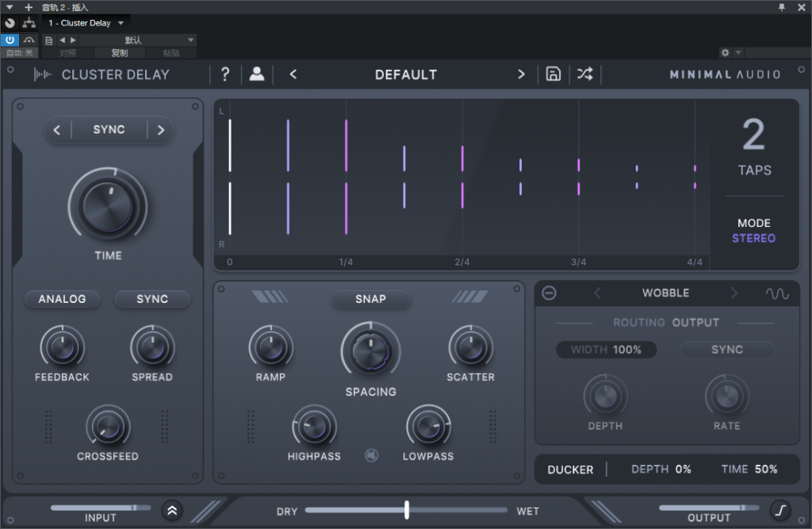The height and width of the screenshot is (529, 812).
Task: Click the ascending ramp shape icon
Action: coord(470,297)
